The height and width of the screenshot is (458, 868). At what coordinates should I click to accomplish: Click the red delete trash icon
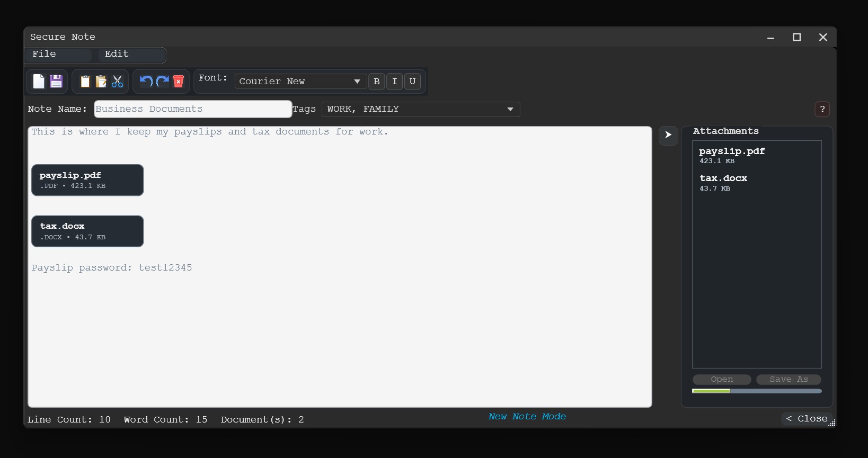[179, 81]
